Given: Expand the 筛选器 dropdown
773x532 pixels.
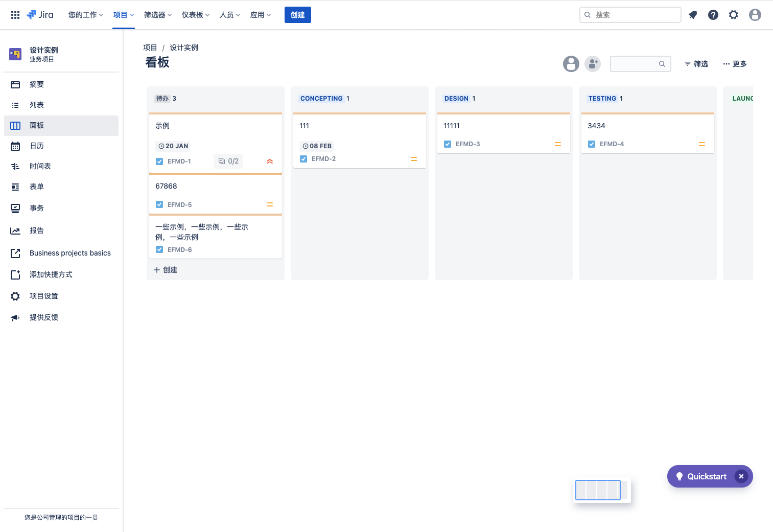Looking at the screenshot, I should point(158,15).
